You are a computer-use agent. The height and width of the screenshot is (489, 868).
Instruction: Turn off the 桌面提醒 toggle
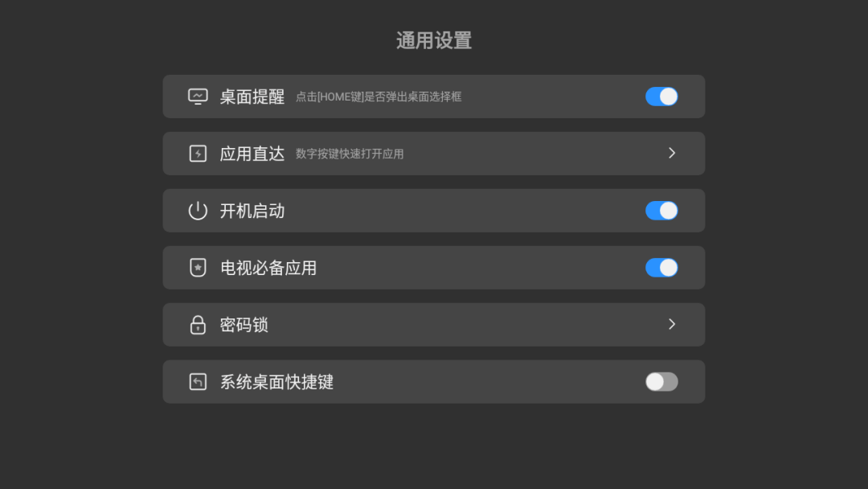pos(661,97)
